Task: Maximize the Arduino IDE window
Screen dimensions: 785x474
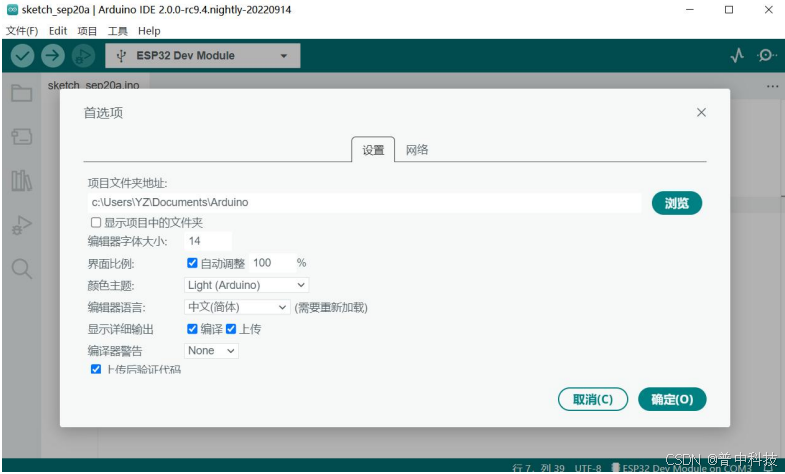Action: (729, 10)
